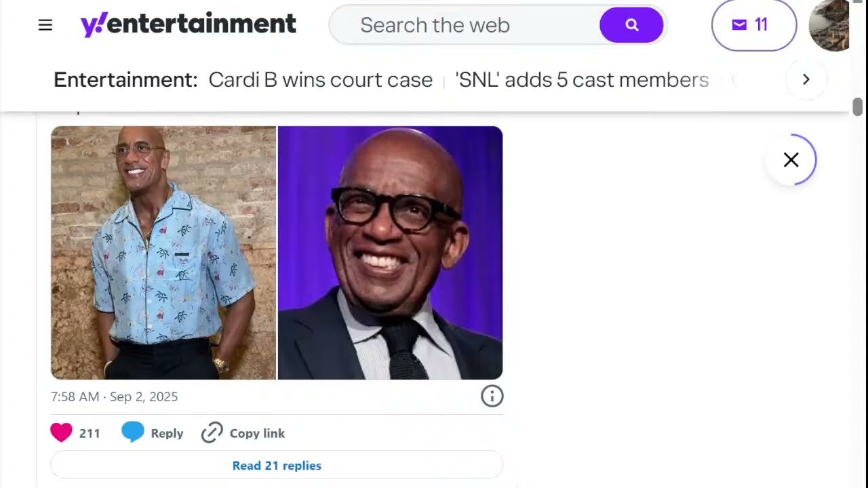868x488 pixels.
Task: Click the purple search magnifier button
Action: 631,25
